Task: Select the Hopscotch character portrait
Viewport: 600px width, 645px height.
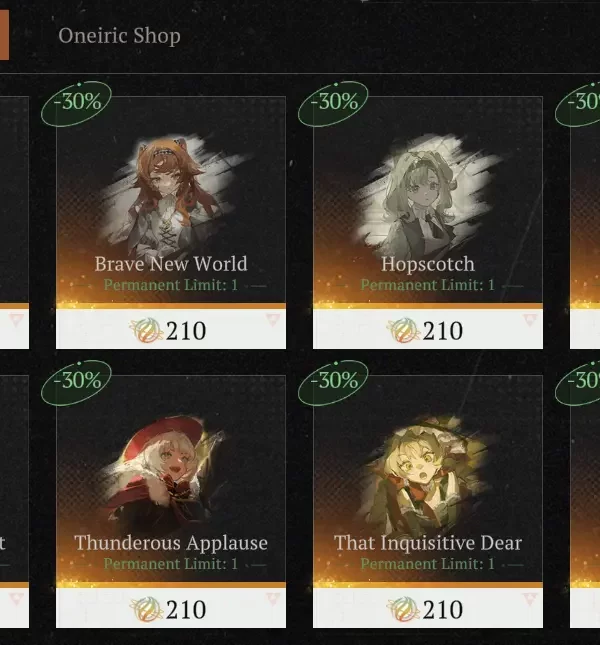Action: [428, 193]
